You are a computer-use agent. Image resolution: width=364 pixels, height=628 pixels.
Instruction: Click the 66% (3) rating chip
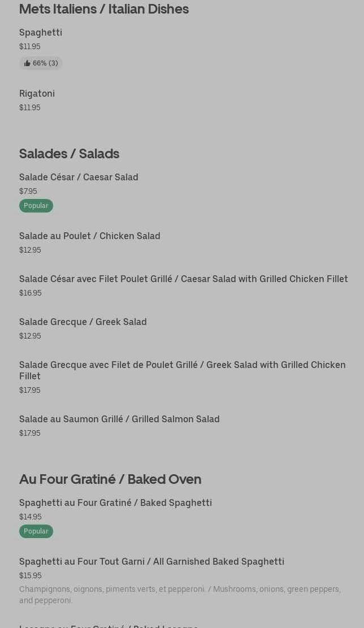click(41, 63)
